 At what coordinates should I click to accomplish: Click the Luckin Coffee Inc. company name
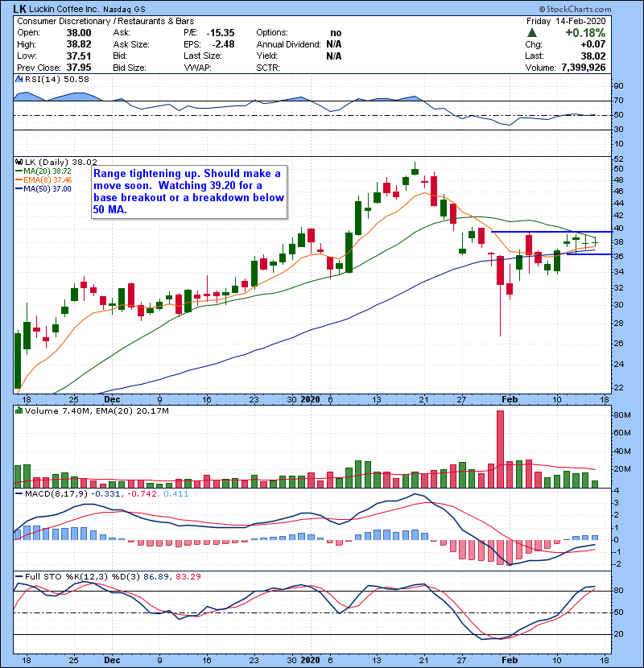64,9
